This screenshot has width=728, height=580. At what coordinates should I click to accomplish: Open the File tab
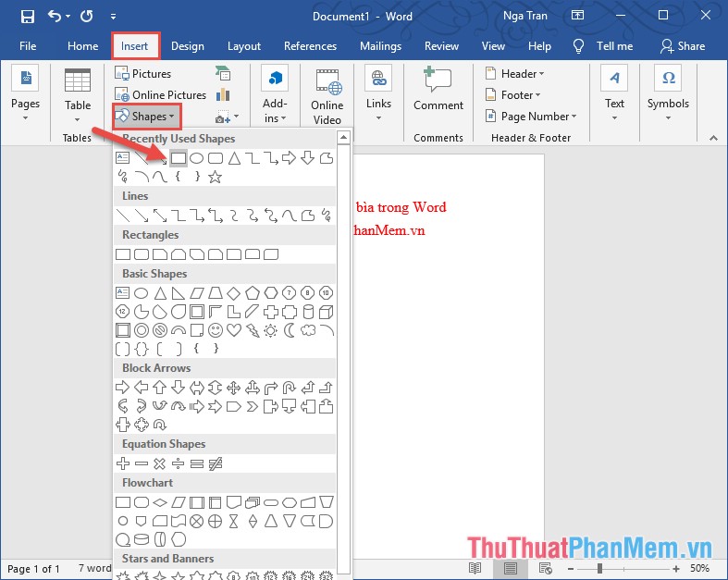(28, 46)
